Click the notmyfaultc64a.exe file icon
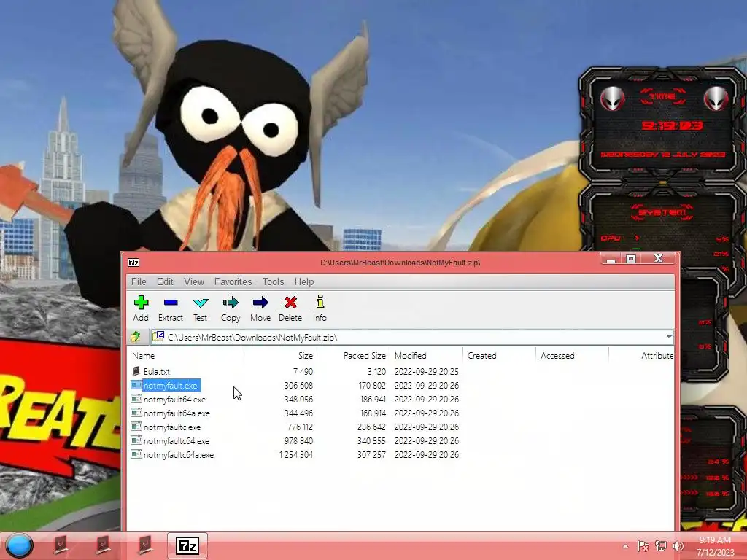747x560 pixels. tap(136, 454)
